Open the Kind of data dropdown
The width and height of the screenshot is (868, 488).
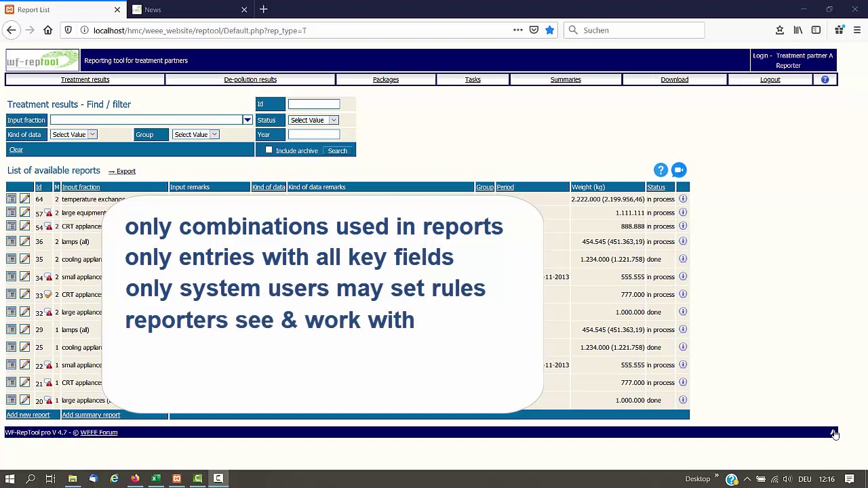[x=74, y=134]
